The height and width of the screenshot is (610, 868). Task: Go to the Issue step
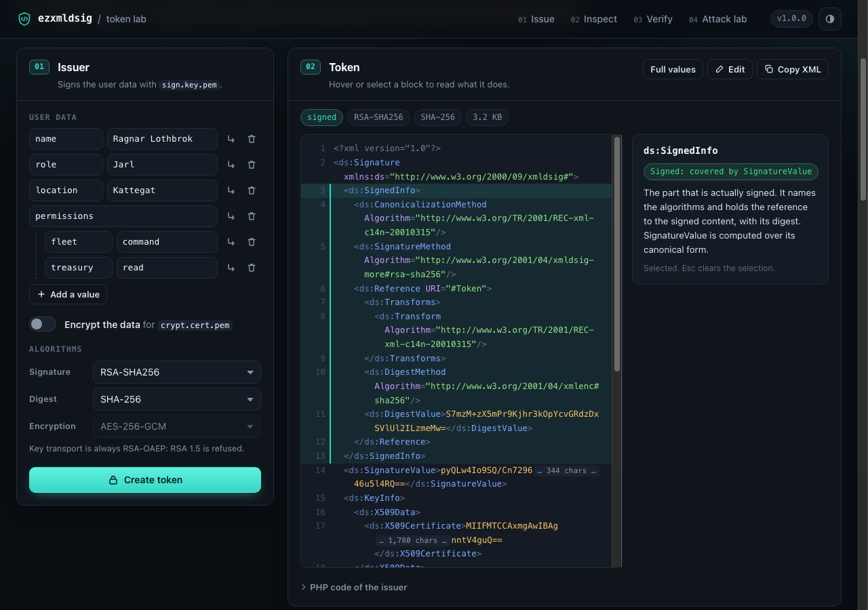pyautogui.click(x=536, y=19)
